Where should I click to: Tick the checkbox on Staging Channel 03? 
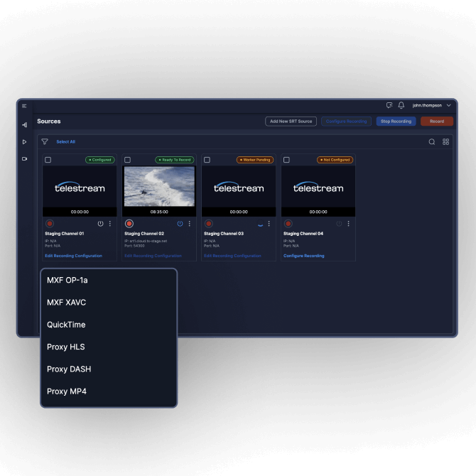tap(207, 160)
